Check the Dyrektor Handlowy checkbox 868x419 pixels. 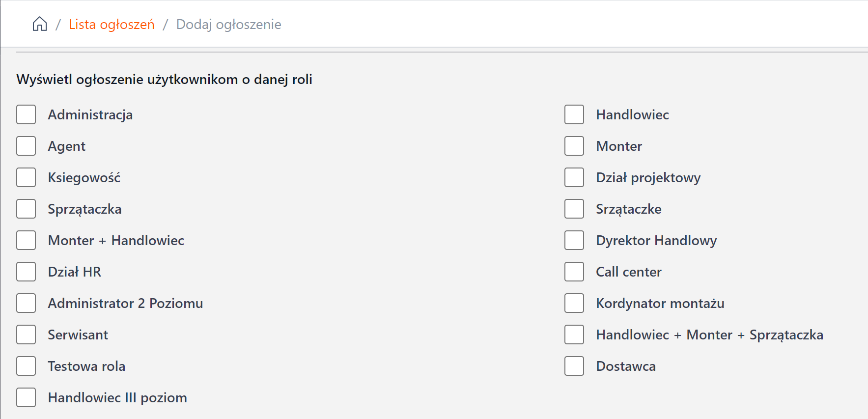point(574,240)
